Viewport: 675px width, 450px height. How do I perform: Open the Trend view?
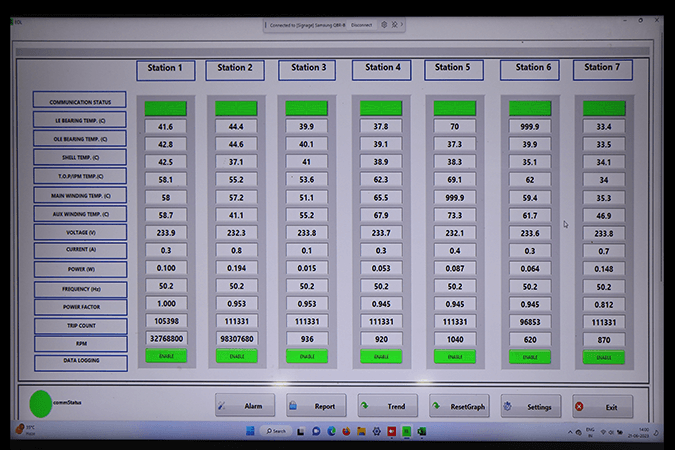387,406
